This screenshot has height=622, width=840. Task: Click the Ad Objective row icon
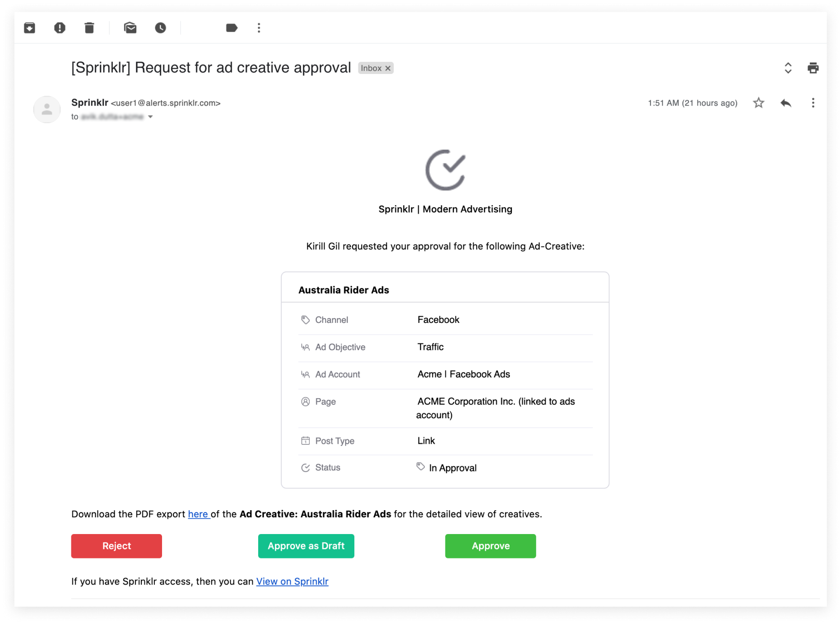[306, 347]
